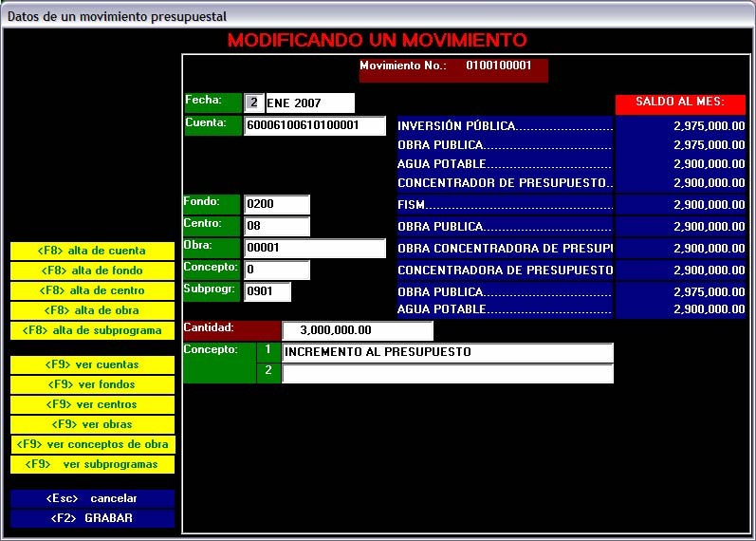Click the empty Concepto line 2 field
The width and height of the screenshot is (756, 541).
(448, 374)
